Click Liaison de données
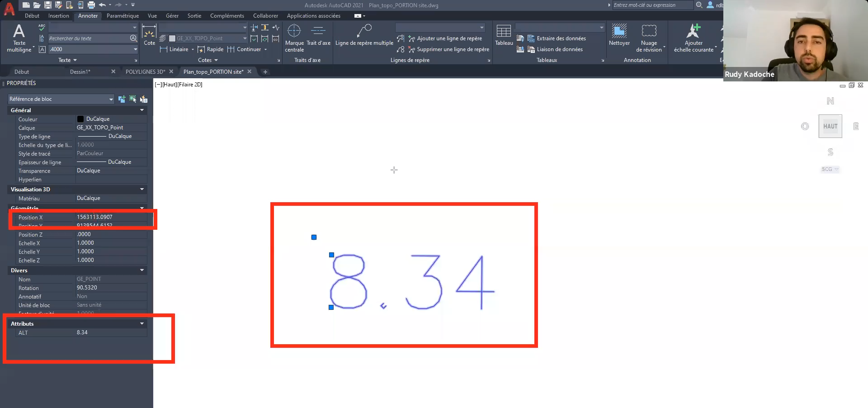This screenshot has height=408, width=868. point(555,49)
